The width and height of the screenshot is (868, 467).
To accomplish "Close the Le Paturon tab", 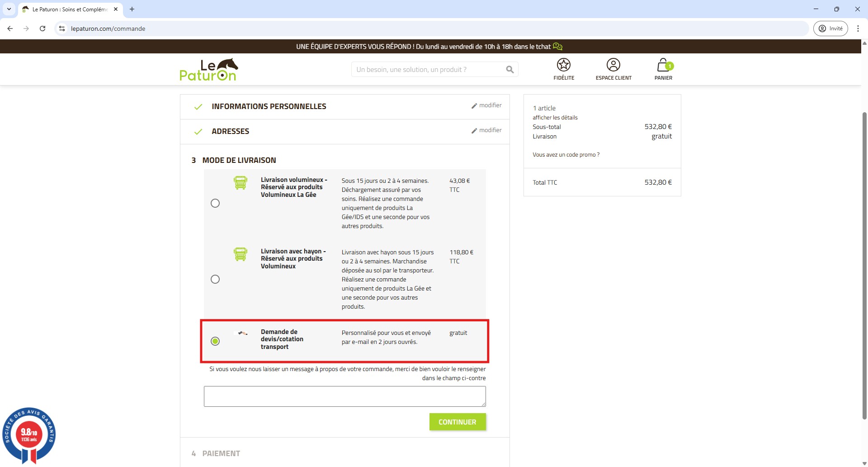I will point(116,9).
